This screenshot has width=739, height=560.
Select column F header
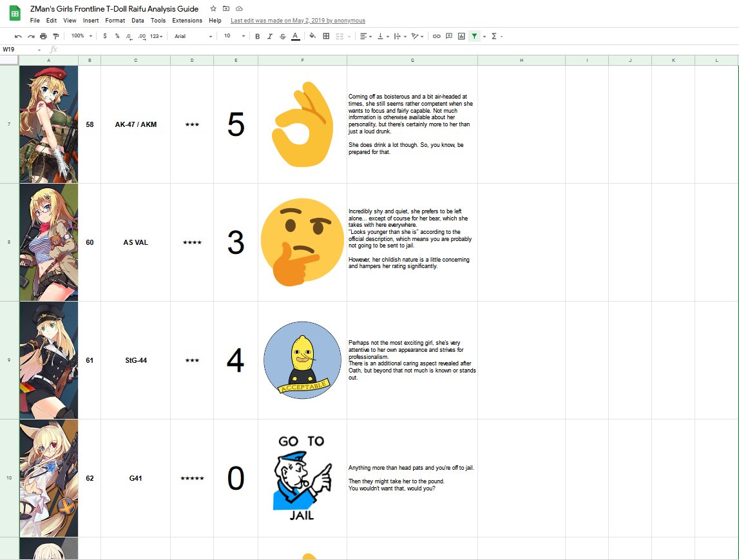click(x=302, y=61)
